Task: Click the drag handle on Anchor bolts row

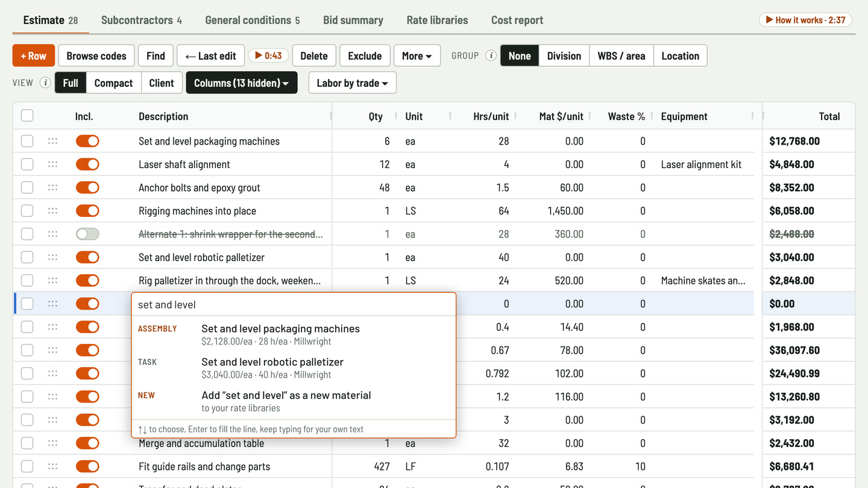Action: point(52,187)
